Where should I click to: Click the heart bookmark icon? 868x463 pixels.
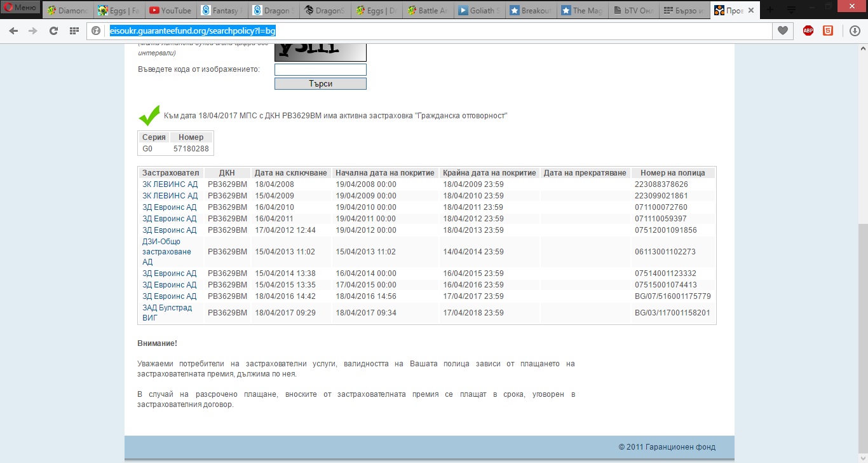point(783,31)
